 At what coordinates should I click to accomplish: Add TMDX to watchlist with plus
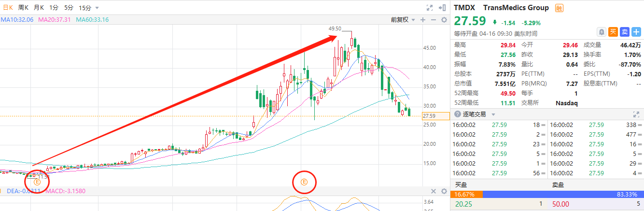635,31
